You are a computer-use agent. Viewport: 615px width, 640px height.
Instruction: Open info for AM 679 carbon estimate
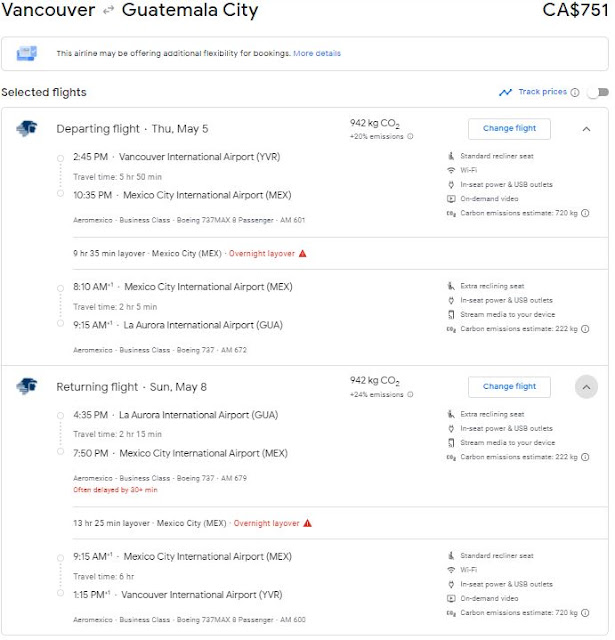click(585, 457)
